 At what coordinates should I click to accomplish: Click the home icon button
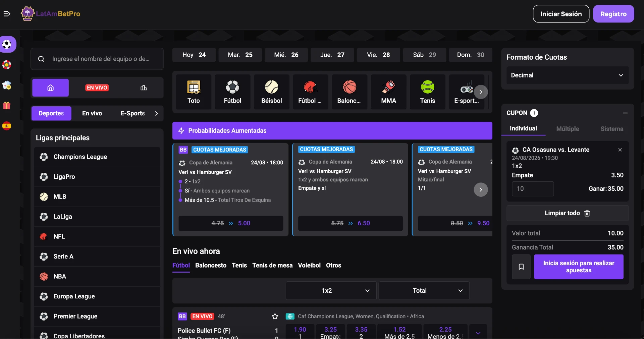[x=50, y=88]
